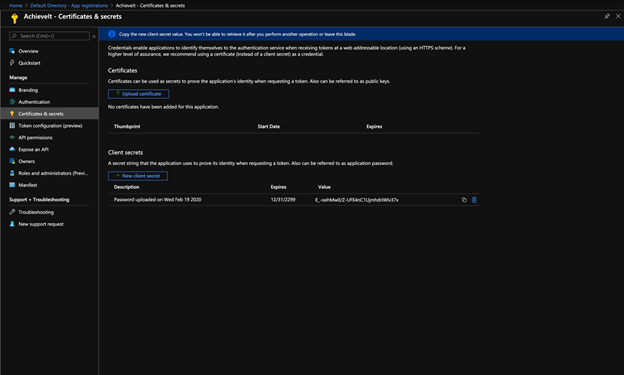The height and width of the screenshot is (375, 624).
Task: Copy the client secret value to clipboard
Action: pos(464,200)
